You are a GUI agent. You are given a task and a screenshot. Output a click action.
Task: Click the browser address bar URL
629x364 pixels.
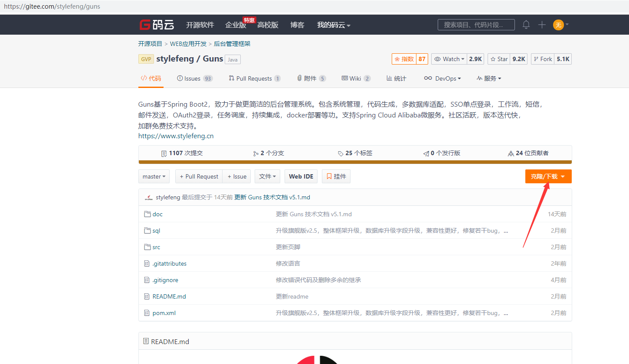click(x=52, y=7)
